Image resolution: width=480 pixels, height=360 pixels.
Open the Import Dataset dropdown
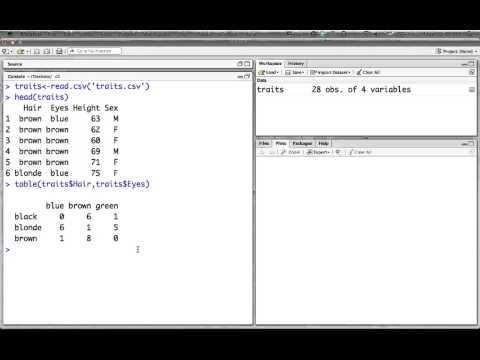(330, 72)
